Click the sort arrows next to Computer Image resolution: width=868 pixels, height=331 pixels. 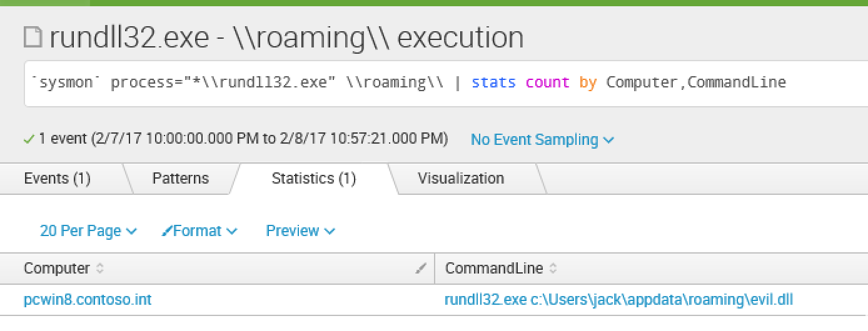tap(100, 269)
